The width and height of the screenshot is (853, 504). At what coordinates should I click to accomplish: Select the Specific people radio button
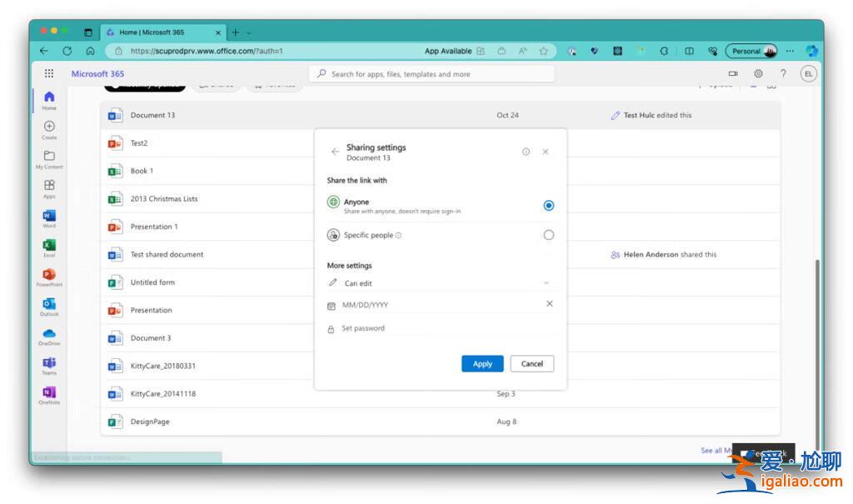click(548, 235)
